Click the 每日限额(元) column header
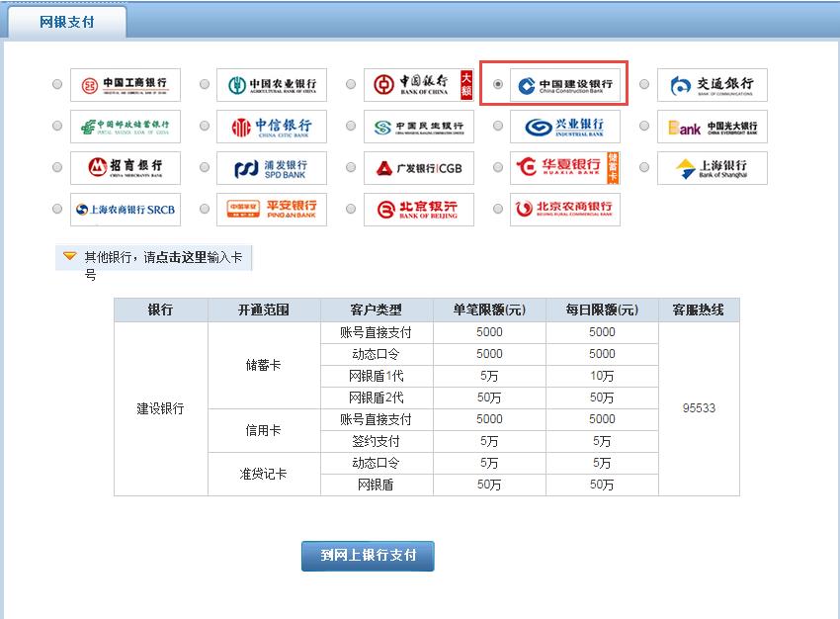The image size is (840, 619). (602, 309)
